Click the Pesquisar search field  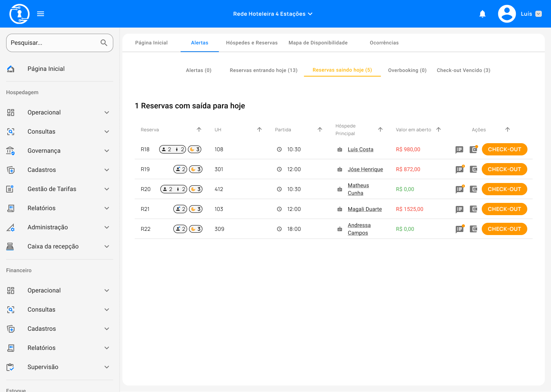pos(54,43)
